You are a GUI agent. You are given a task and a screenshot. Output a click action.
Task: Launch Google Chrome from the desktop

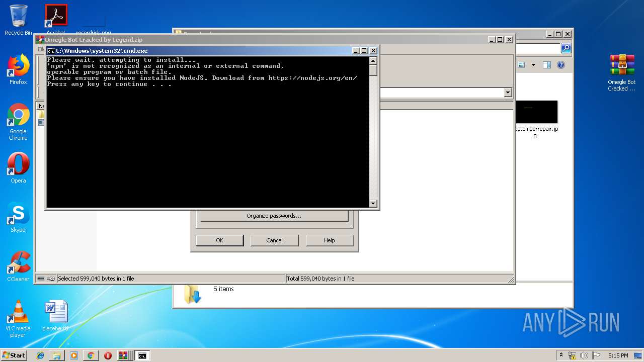coord(18,122)
